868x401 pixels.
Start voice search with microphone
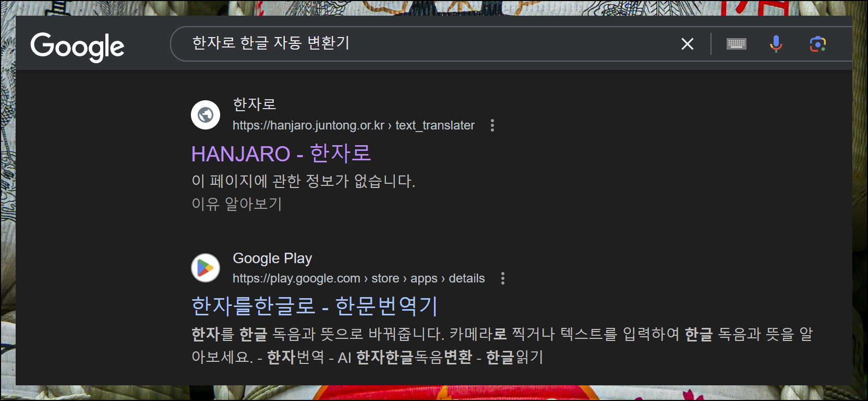pyautogui.click(x=776, y=44)
